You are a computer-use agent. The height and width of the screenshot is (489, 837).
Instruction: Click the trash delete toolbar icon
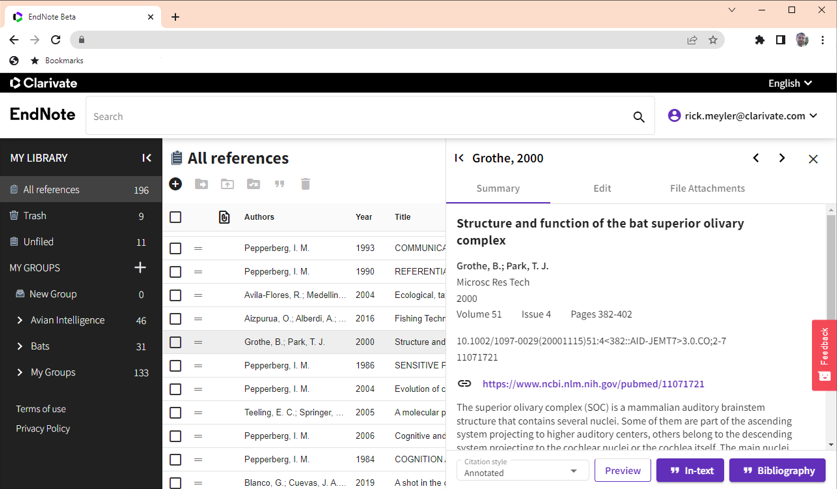click(x=305, y=184)
